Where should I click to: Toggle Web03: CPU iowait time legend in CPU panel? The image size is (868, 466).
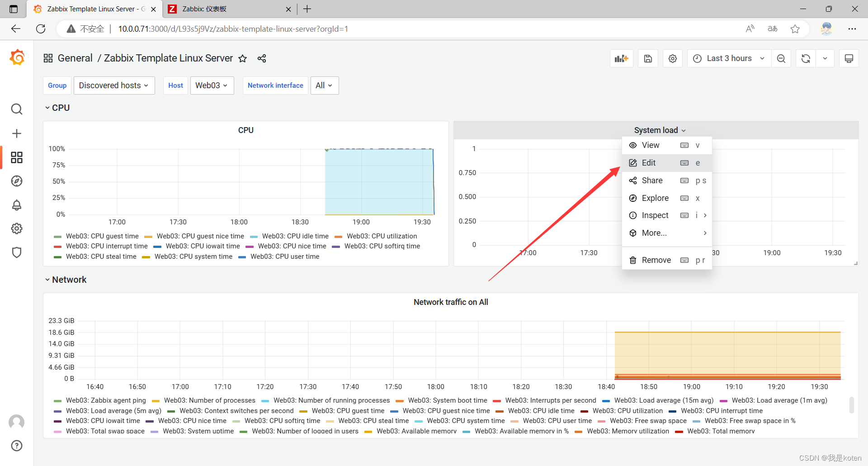203,246
